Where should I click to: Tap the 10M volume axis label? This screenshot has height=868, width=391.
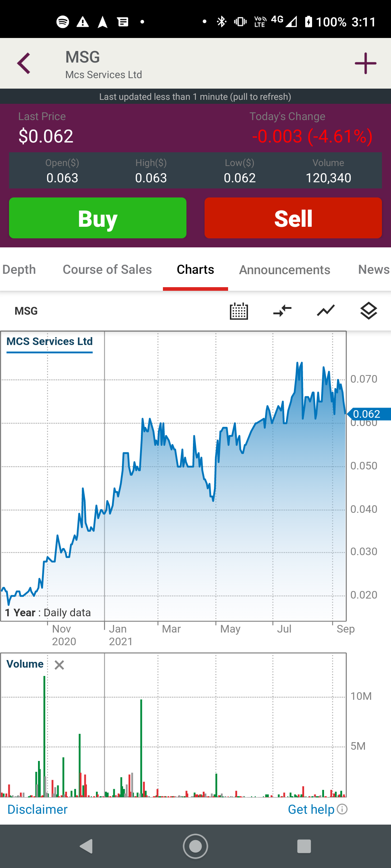click(361, 696)
